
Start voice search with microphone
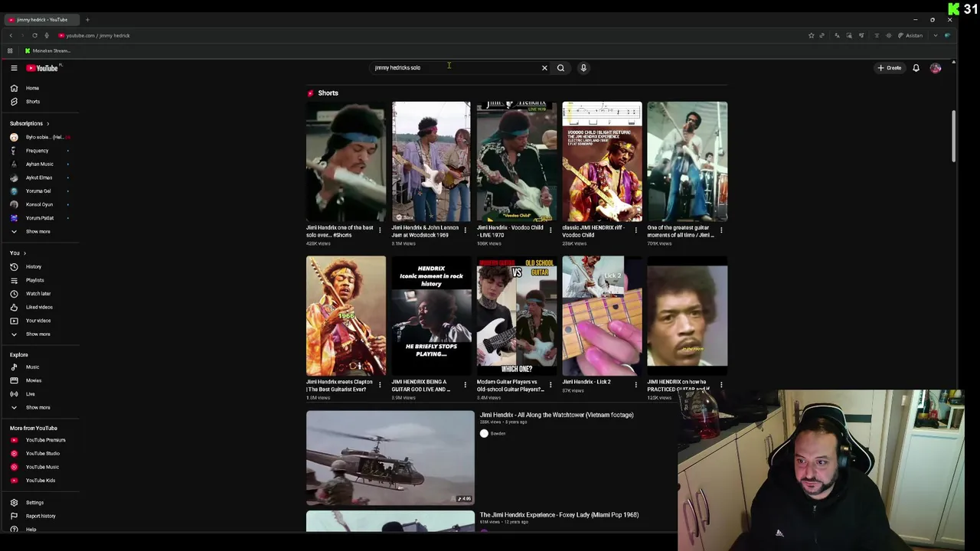click(583, 68)
